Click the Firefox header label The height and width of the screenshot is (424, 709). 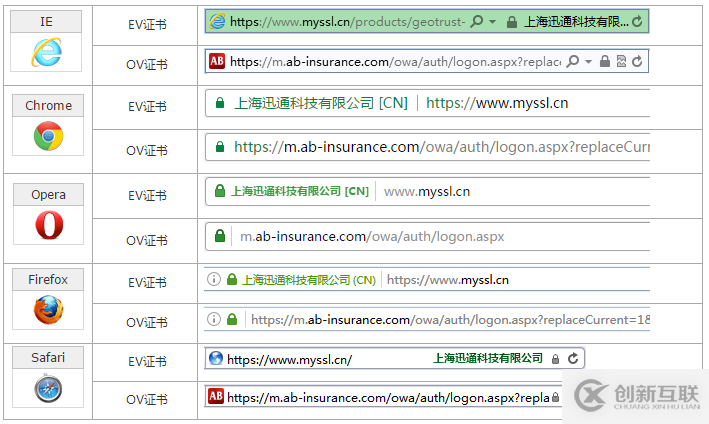48,279
